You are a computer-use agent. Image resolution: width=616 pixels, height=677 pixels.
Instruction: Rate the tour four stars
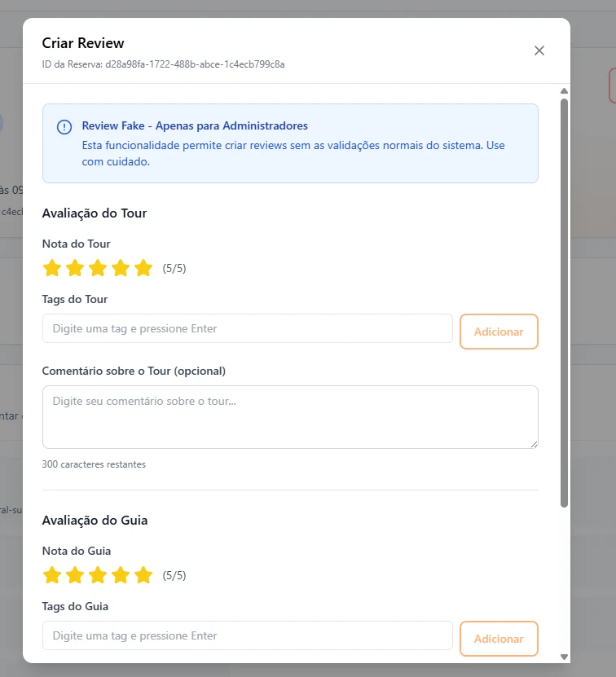[121, 268]
